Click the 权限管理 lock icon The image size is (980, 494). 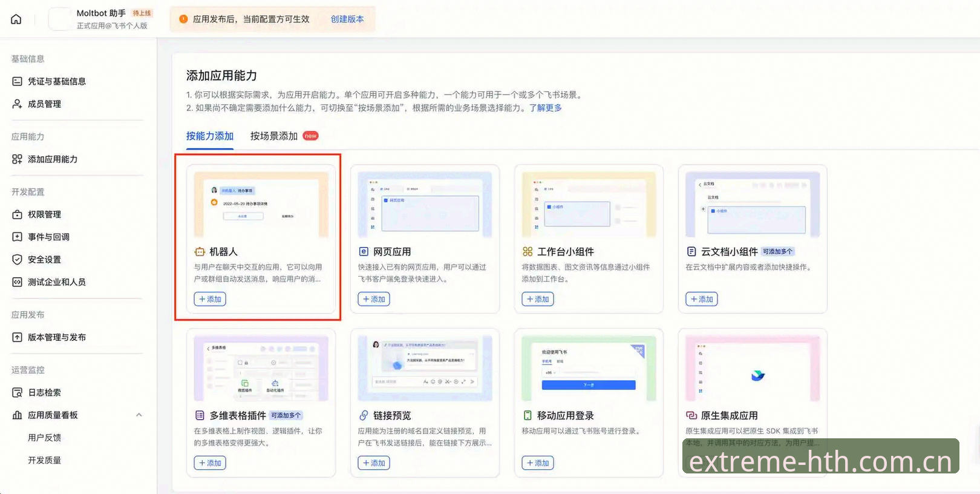tap(17, 214)
